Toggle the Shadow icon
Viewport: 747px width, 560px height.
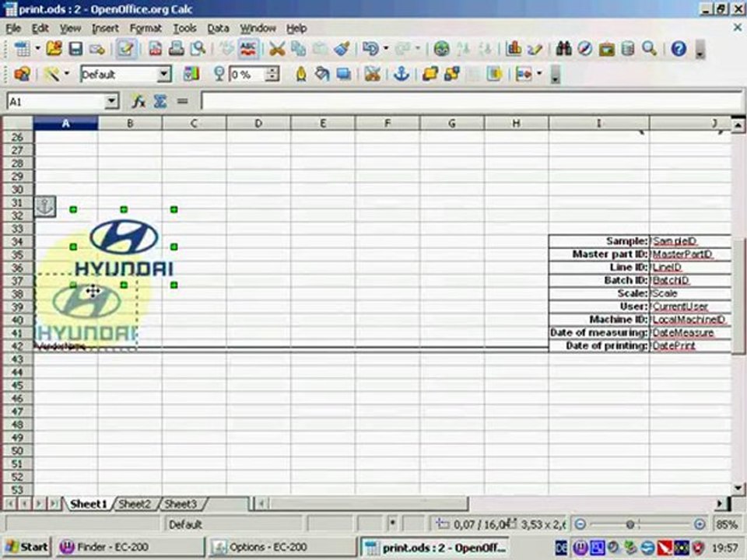coord(344,74)
